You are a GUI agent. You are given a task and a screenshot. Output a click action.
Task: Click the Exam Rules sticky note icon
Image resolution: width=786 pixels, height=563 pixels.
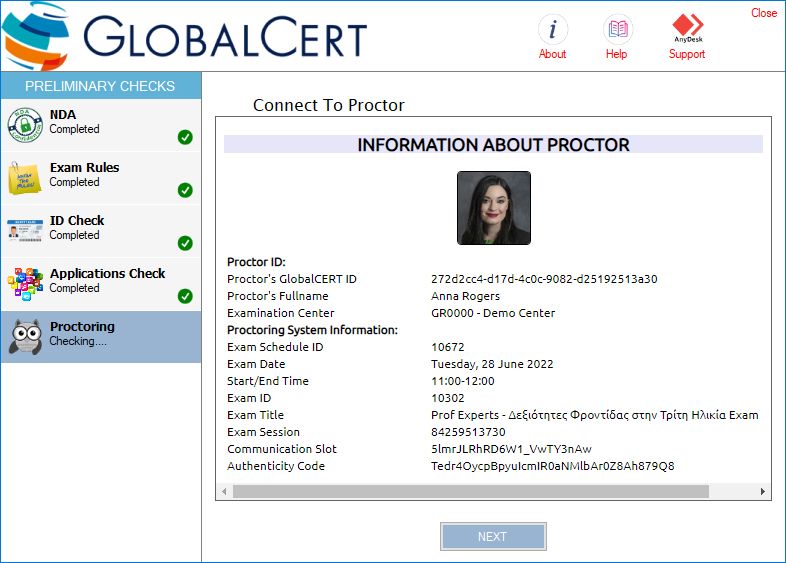(x=24, y=177)
